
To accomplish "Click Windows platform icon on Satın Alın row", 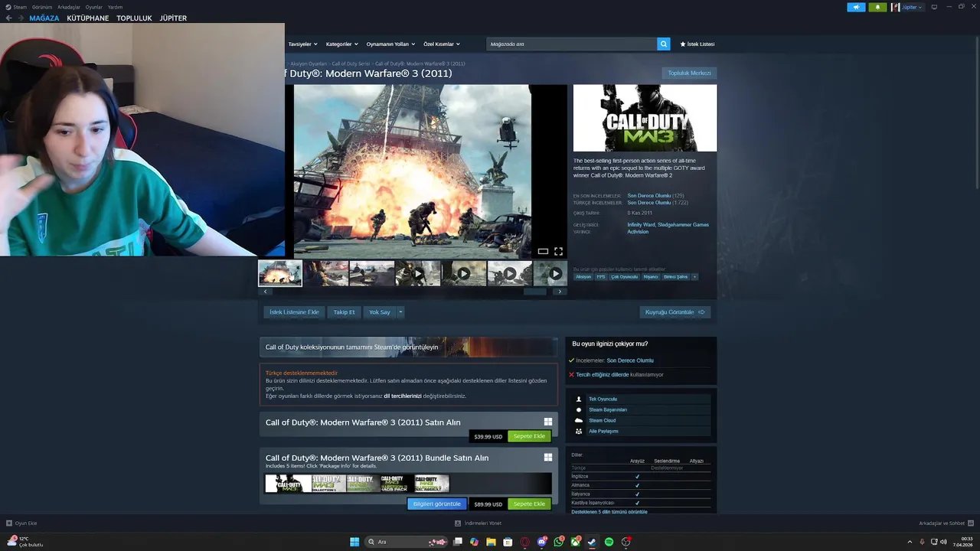I will (x=548, y=422).
